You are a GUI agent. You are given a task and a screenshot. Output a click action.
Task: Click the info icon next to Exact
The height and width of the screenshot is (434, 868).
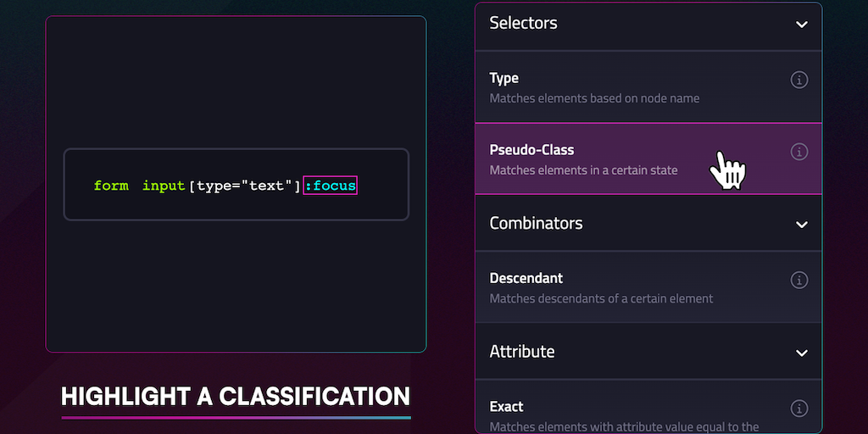coord(798,409)
